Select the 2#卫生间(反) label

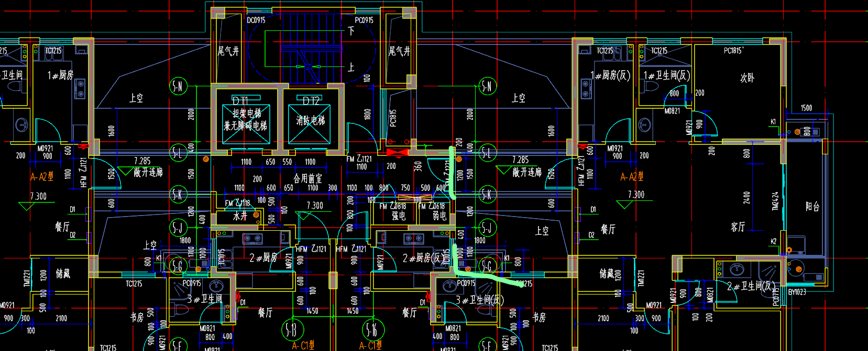coord(751,286)
